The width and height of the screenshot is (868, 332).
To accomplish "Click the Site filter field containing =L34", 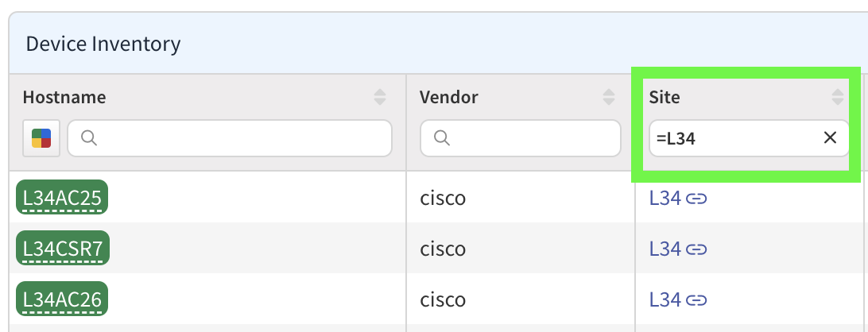I will 731,138.
